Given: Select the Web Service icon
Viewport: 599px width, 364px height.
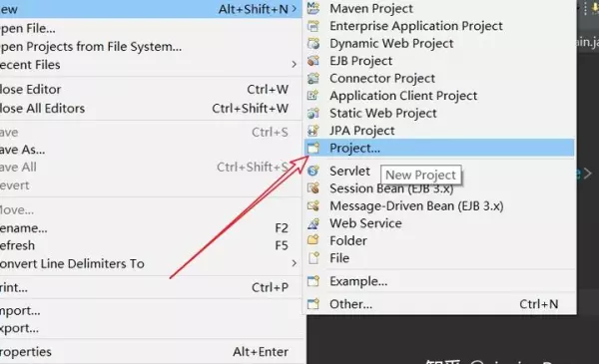Looking at the screenshot, I should click(x=313, y=223).
